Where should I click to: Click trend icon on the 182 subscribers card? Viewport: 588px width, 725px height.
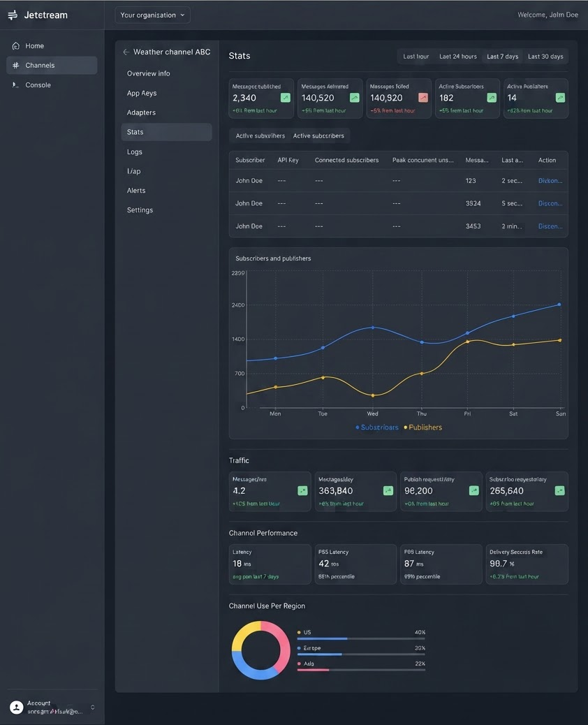point(492,98)
